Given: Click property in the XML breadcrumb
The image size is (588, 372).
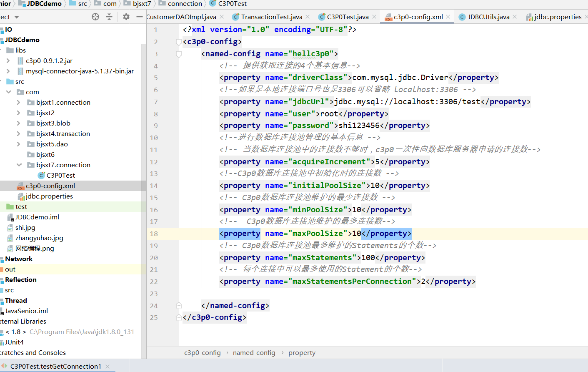Looking at the screenshot, I should point(302,352).
